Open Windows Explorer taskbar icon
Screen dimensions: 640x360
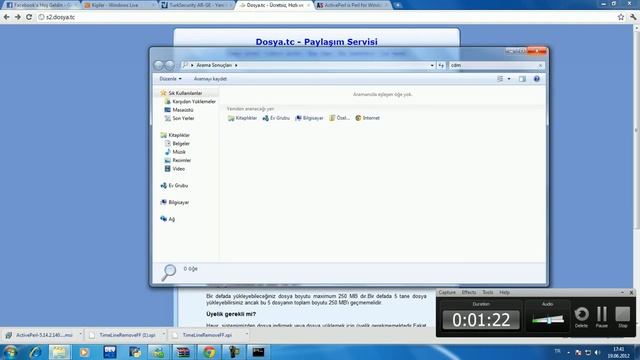(60, 352)
